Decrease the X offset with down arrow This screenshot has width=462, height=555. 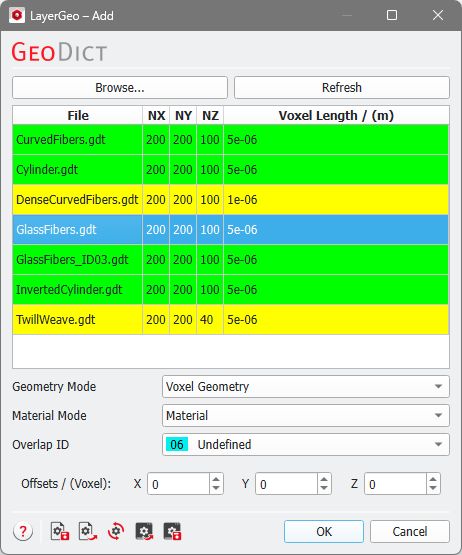point(216,489)
